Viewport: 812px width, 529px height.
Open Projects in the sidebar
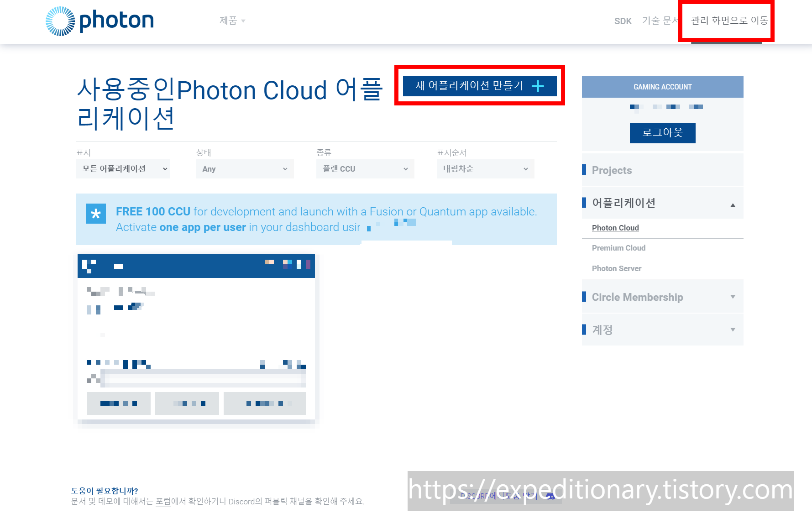click(x=612, y=170)
